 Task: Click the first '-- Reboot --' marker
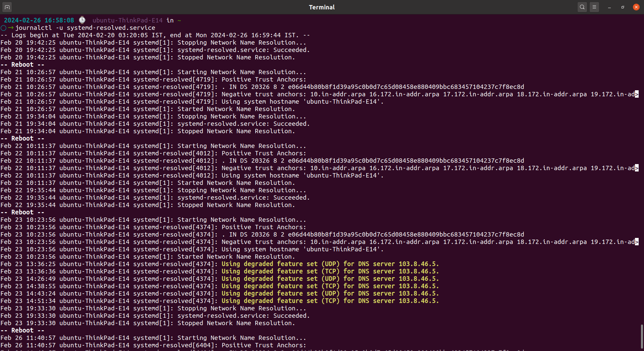click(22, 65)
